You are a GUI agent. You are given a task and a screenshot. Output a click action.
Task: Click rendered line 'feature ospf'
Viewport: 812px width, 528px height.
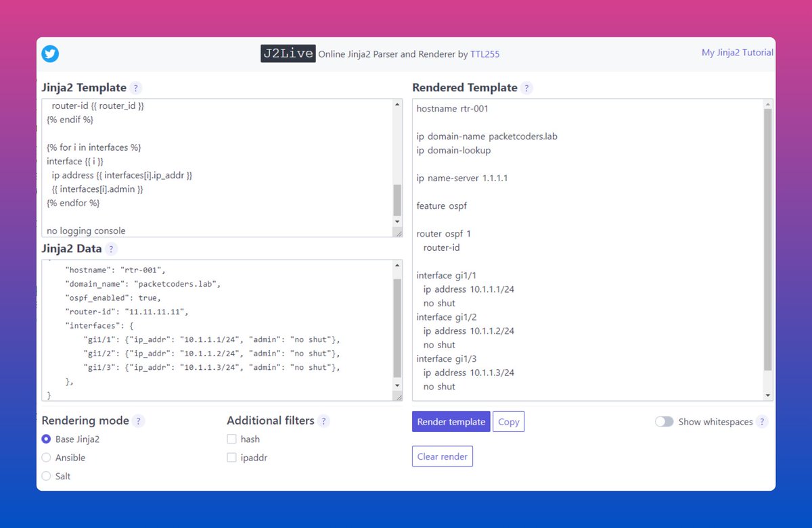pyautogui.click(x=441, y=206)
